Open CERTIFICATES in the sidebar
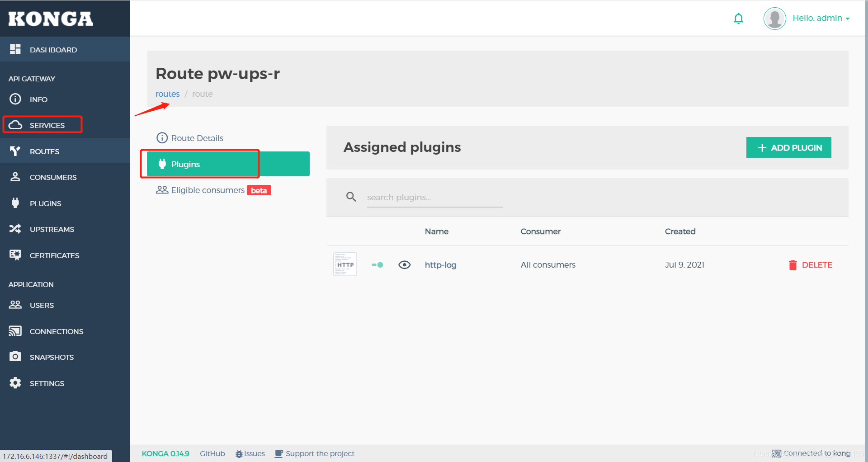This screenshot has width=868, height=462. pyautogui.click(x=65, y=255)
